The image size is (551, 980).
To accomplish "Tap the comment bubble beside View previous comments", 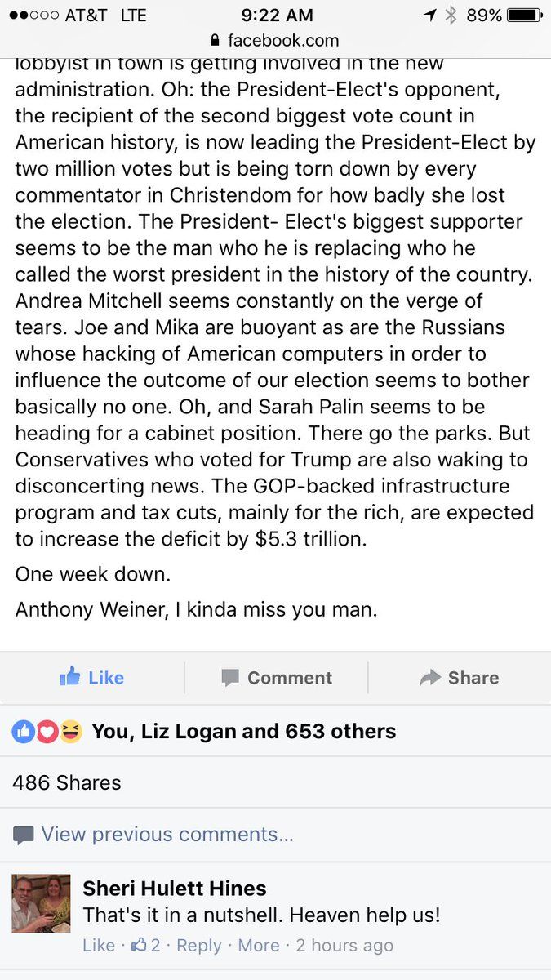I will [x=24, y=835].
